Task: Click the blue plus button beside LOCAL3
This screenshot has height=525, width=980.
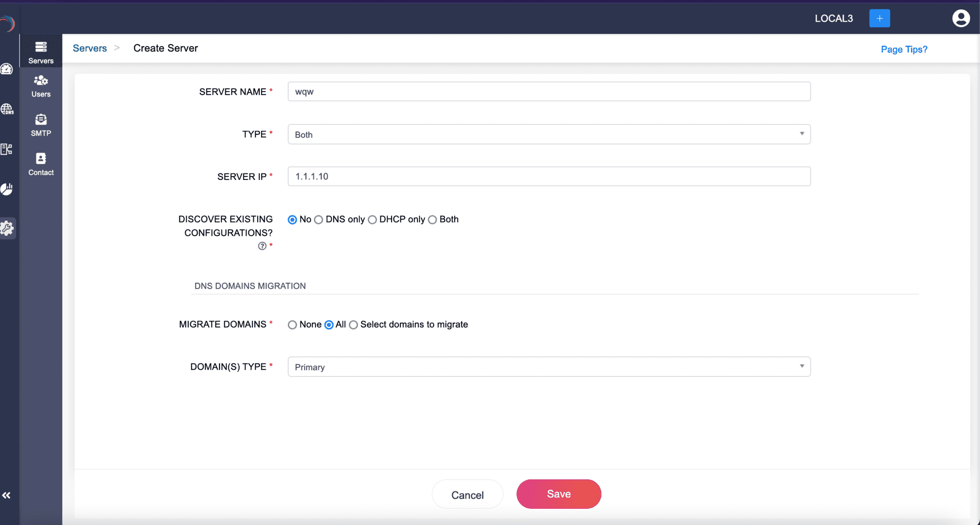Action: pyautogui.click(x=880, y=18)
